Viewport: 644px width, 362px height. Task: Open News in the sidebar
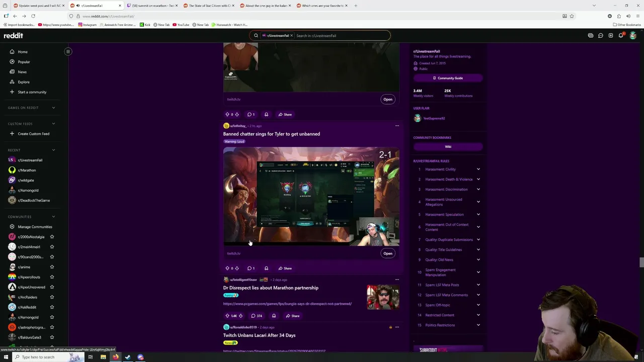click(x=22, y=72)
